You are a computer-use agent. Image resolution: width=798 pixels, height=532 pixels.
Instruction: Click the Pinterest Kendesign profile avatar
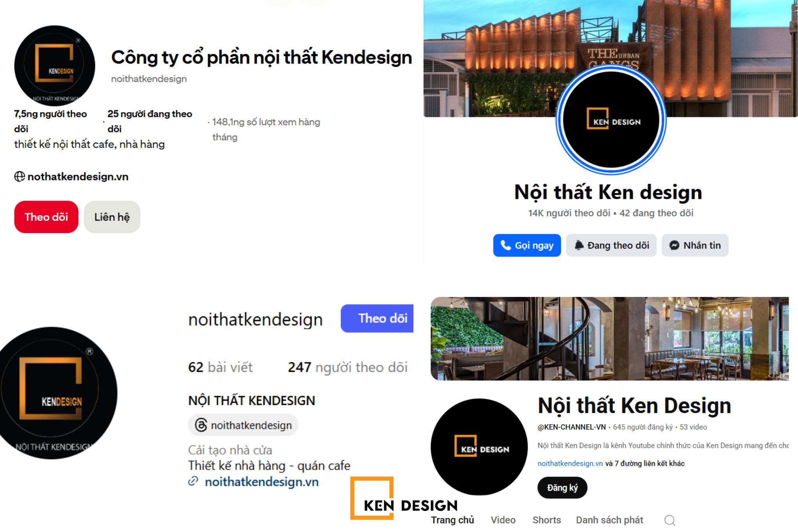pos(55,66)
